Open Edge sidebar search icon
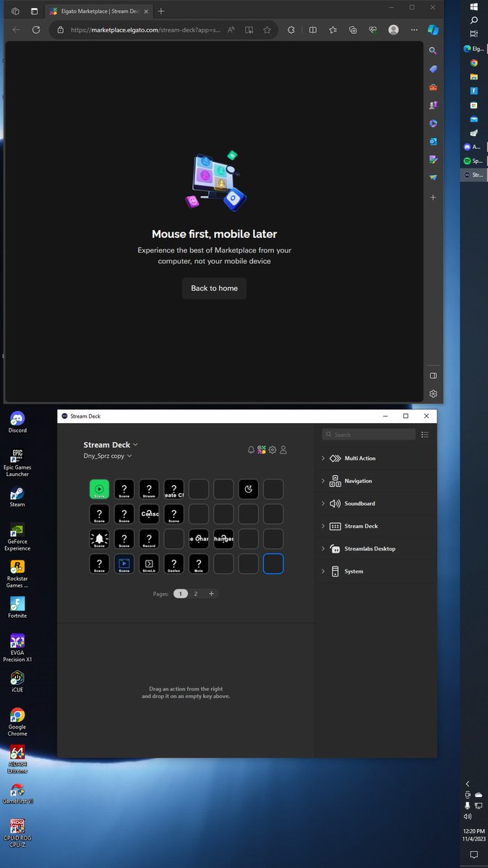Viewport: 488px width, 868px height. coord(433,51)
